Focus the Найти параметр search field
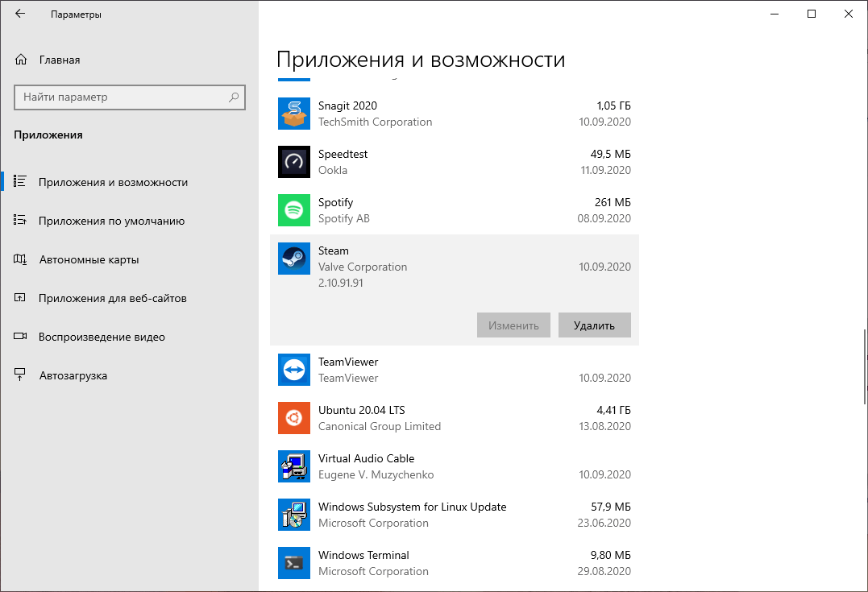The image size is (868, 592). click(130, 97)
